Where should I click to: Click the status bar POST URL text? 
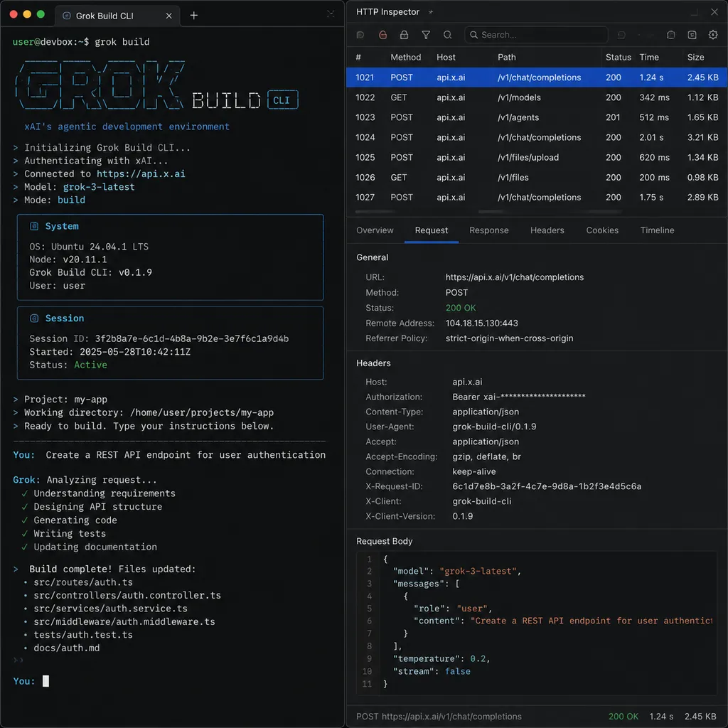(439, 717)
